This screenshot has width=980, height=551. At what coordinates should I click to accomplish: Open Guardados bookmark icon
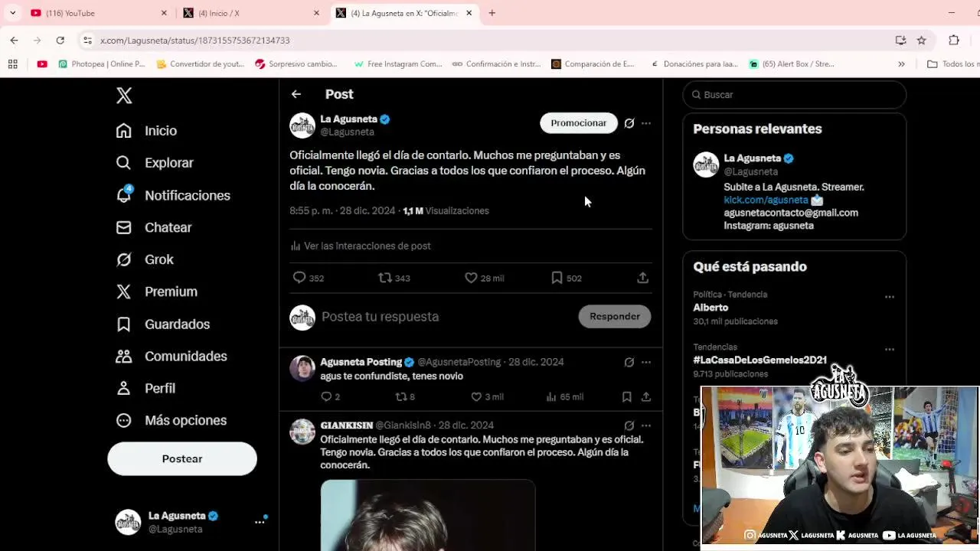(123, 324)
